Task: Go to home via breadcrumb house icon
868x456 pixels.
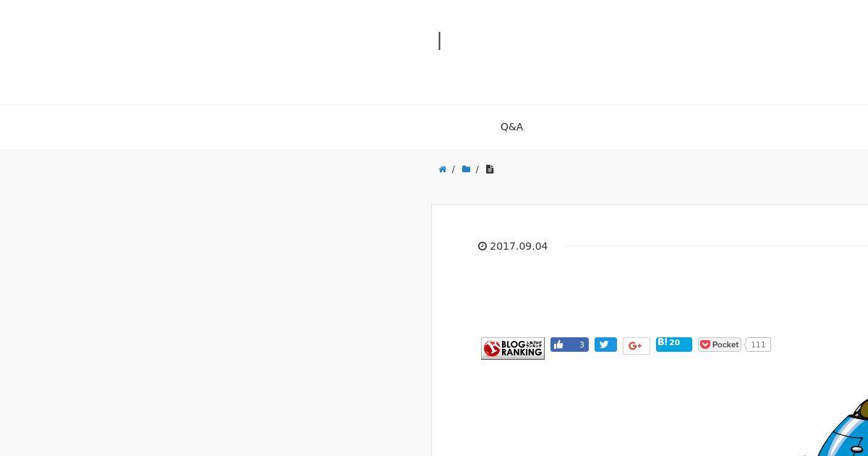Action: point(443,169)
